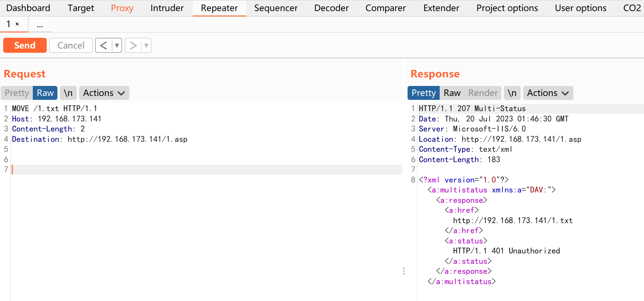Image resolution: width=644 pixels, height=301 pixels.
Task: Open the forward history dropdown arrow
Action: [x=146, y=46]
